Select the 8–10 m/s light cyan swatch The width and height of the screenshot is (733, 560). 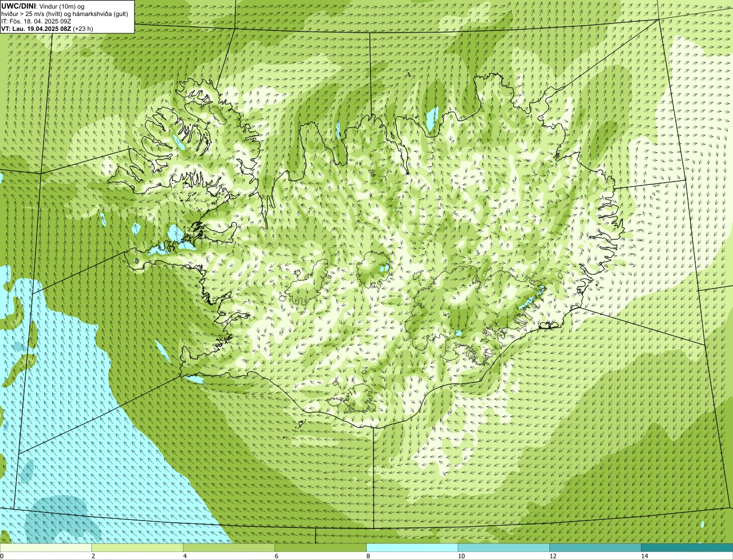click(412, 547)
